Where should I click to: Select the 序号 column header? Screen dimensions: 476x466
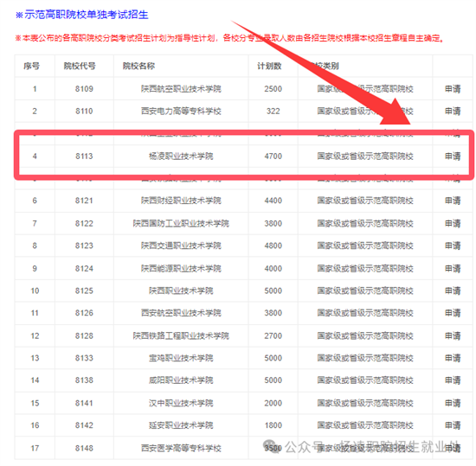(x=31, y=66)
